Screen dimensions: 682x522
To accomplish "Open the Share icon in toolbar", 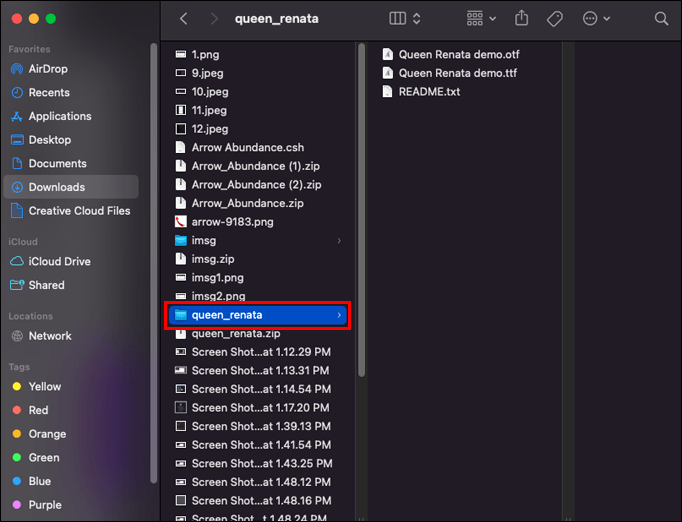I will [x=521, y=19].
